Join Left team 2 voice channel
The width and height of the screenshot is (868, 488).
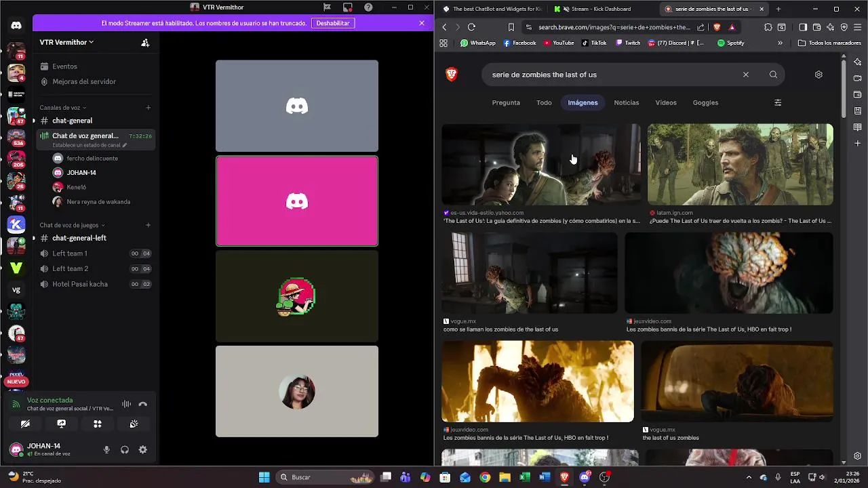[x=95, y=268]
